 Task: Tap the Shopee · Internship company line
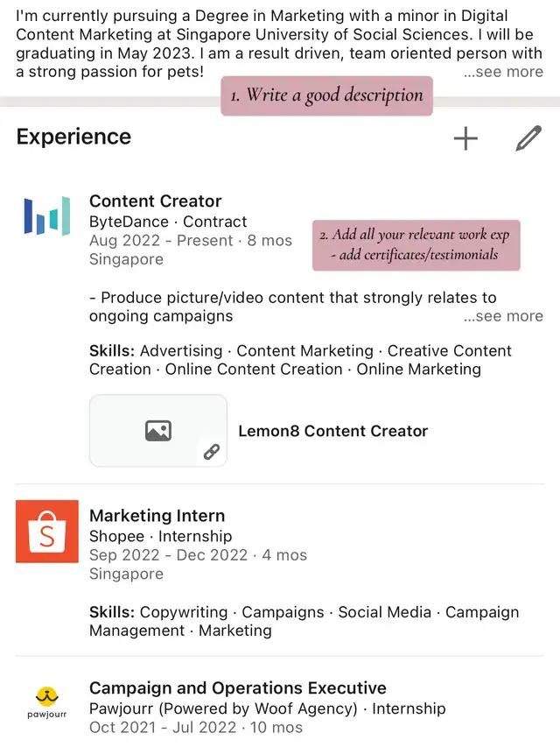pos(161,536)
